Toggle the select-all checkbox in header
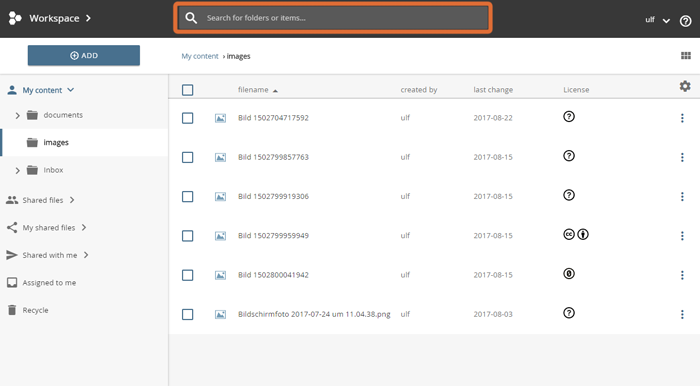The height and width of the screenshot is (386, 700). pos(188,90)
